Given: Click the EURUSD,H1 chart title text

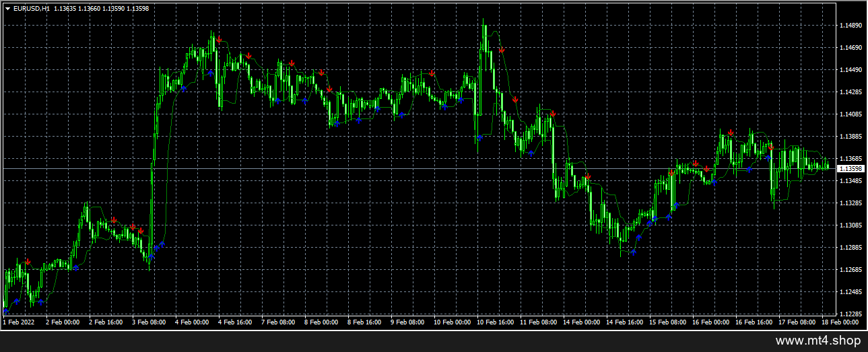Looking at the screenshot, I should (x=31, y=9).
